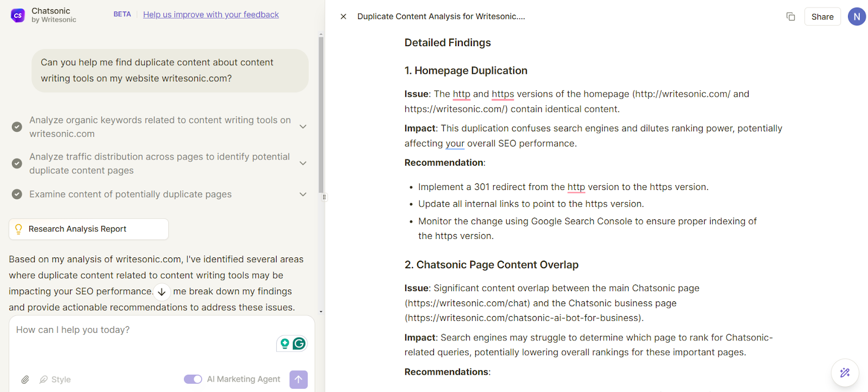Expand the Analyze traffic distribution step

303,163
